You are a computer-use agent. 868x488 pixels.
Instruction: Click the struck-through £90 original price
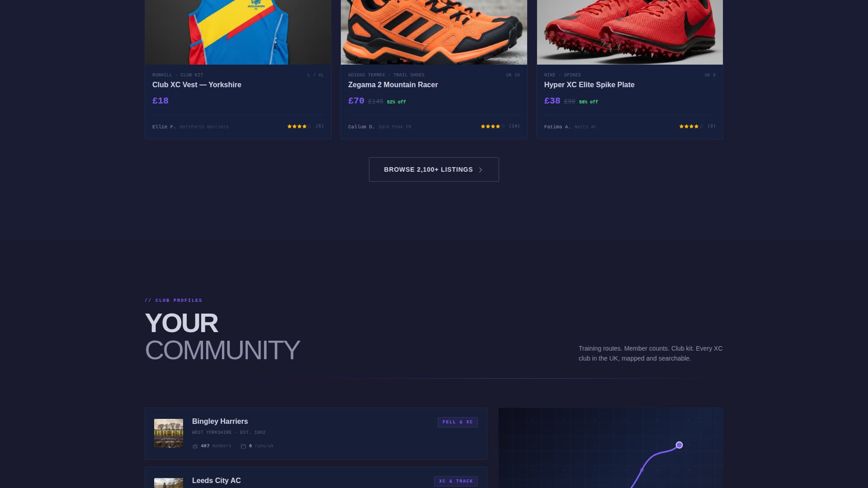pos(570,102)
